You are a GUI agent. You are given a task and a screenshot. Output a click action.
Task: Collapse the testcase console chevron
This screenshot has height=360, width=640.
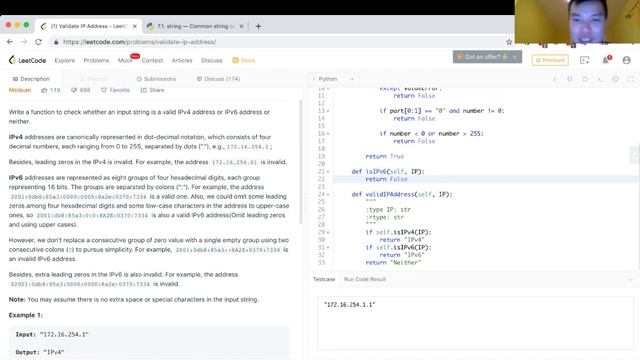[x=631, y=280]
